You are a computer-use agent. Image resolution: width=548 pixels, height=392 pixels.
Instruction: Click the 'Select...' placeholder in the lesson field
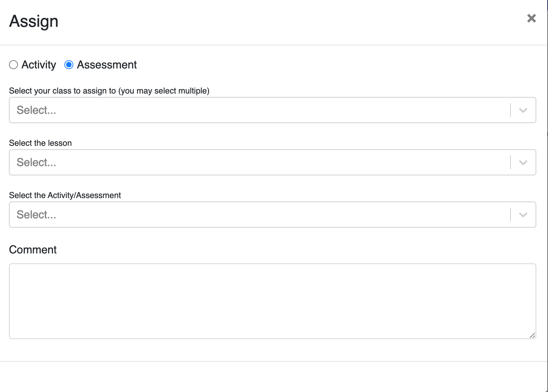(x=36, y=162)
